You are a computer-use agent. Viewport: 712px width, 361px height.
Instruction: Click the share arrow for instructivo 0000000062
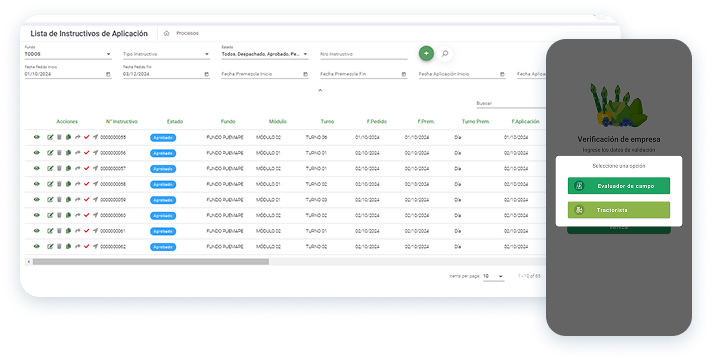[78, 247]
